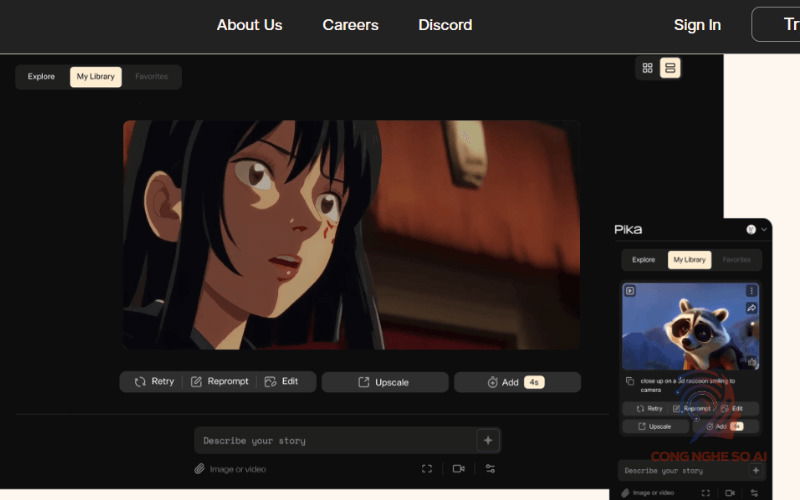Open the Favorites tab in the main panel

tap(152, 77)
